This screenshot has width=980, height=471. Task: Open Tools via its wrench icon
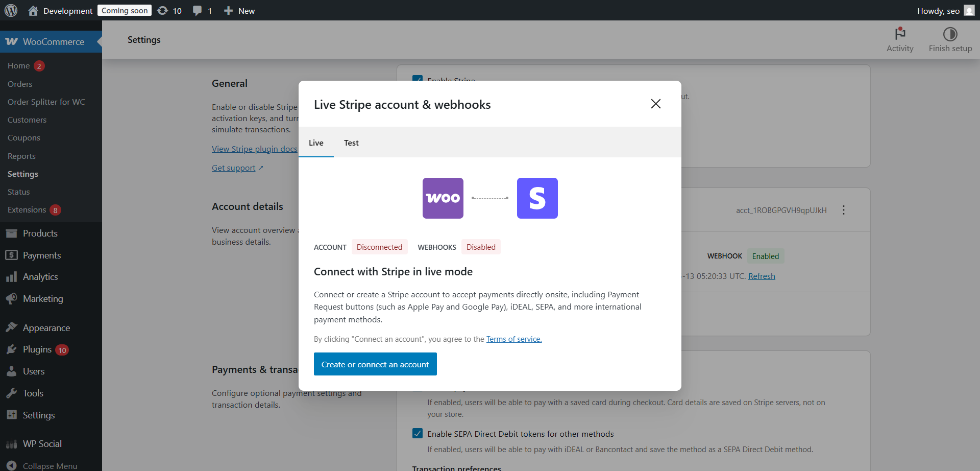(x=12, y=393)
